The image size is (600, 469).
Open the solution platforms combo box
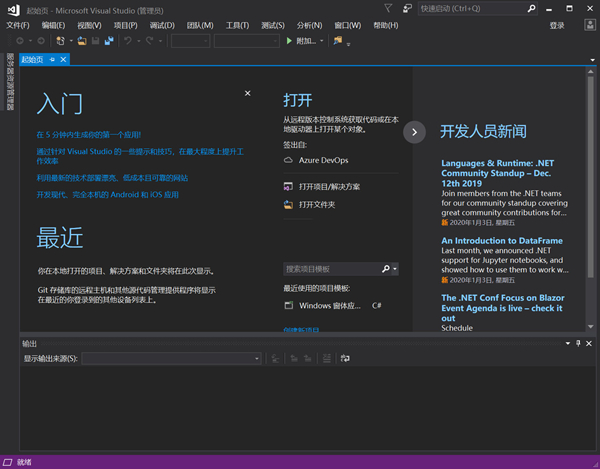click(x=247, y=41)
